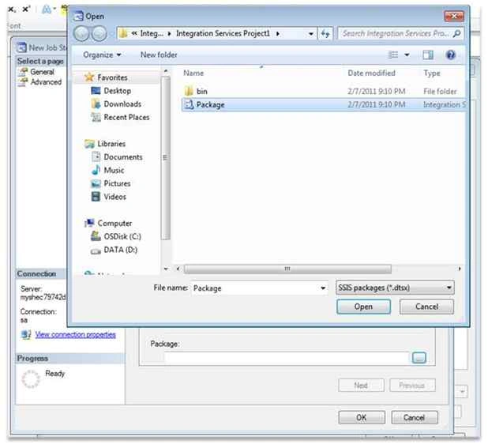Click Cancel in the Open dialog
488x448 pixels.
(426, 307)
